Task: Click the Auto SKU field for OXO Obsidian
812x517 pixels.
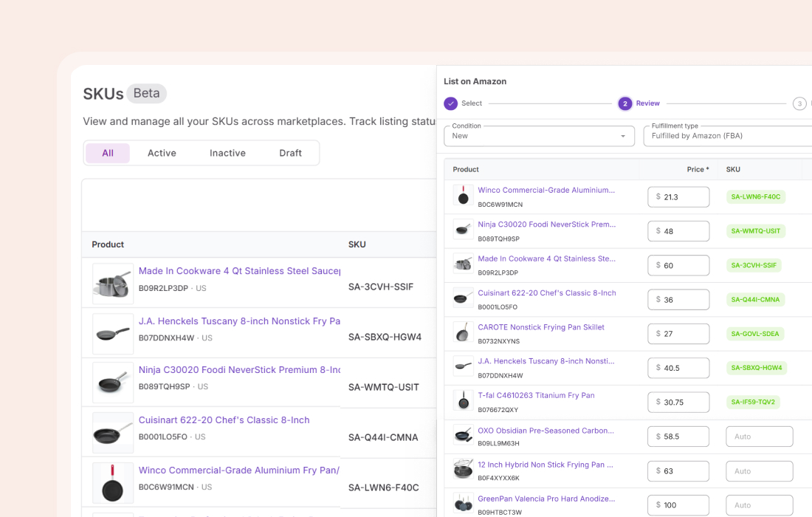Action: pos(759,436)
